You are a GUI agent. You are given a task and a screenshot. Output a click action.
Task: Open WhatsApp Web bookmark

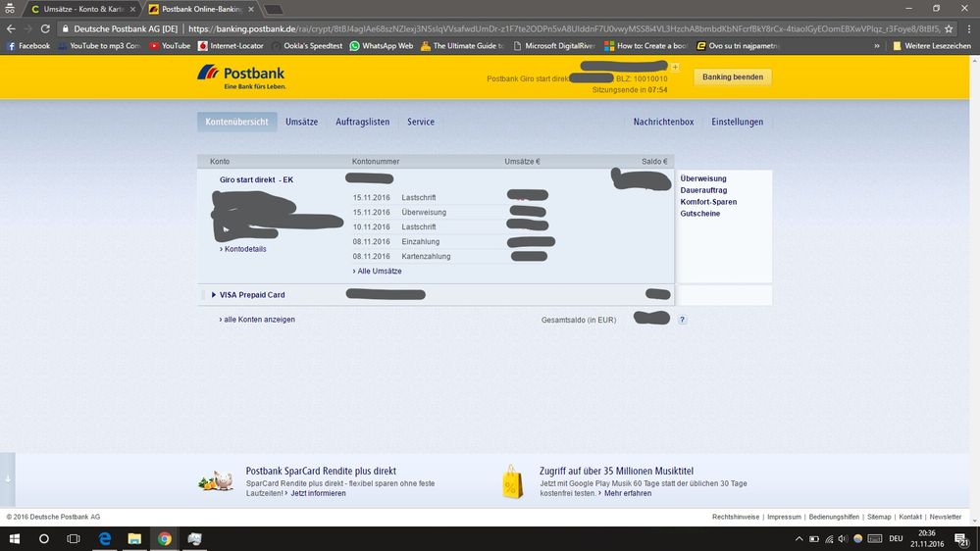382,46
